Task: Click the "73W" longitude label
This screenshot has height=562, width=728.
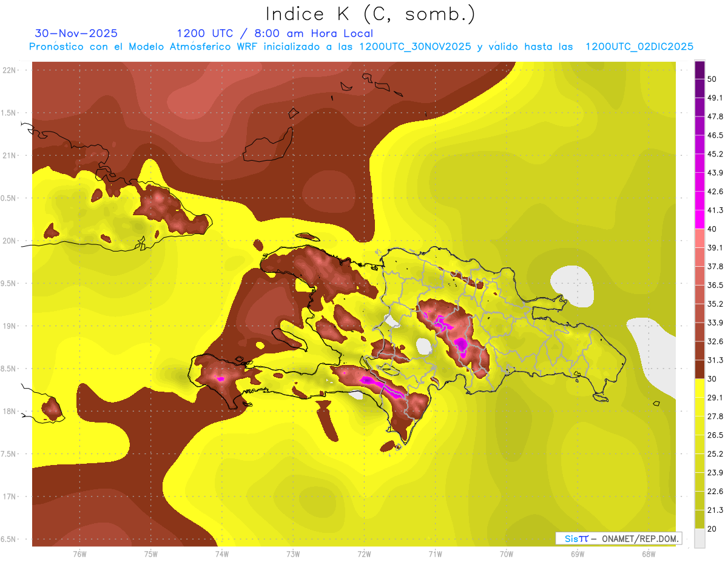Action: click(293, 554)
